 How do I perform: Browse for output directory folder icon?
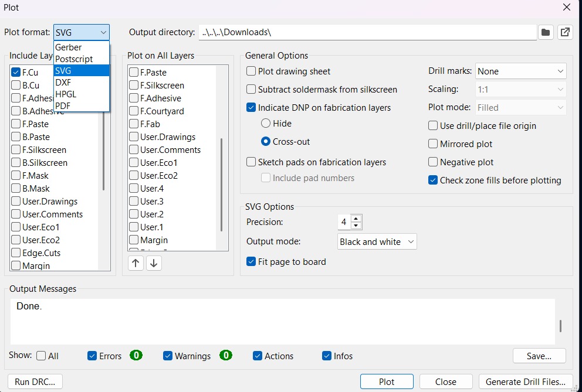tap(546, 32)
